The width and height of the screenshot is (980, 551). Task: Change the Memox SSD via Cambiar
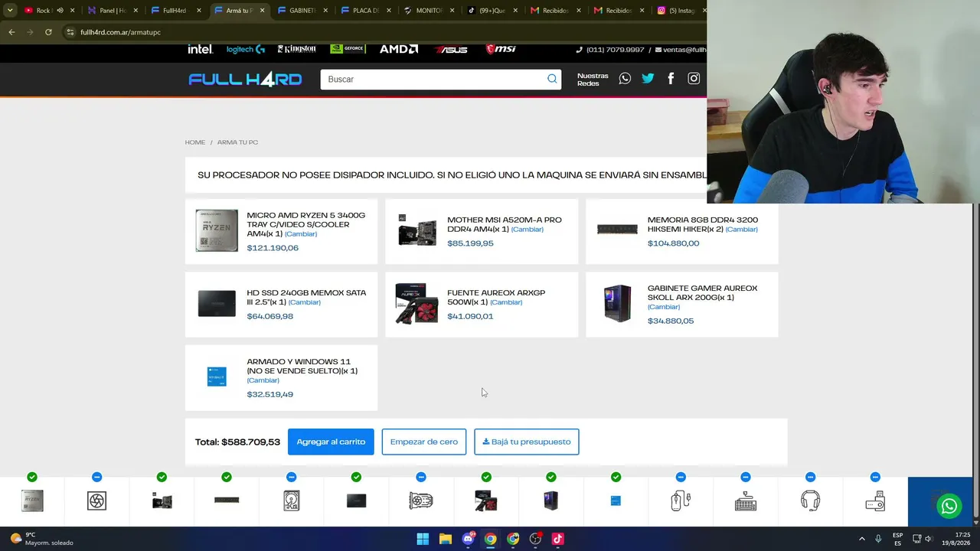point(305,302)
